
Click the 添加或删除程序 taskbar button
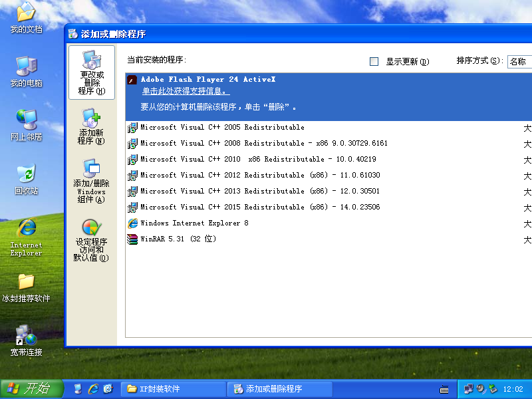[x=279, y=389]
